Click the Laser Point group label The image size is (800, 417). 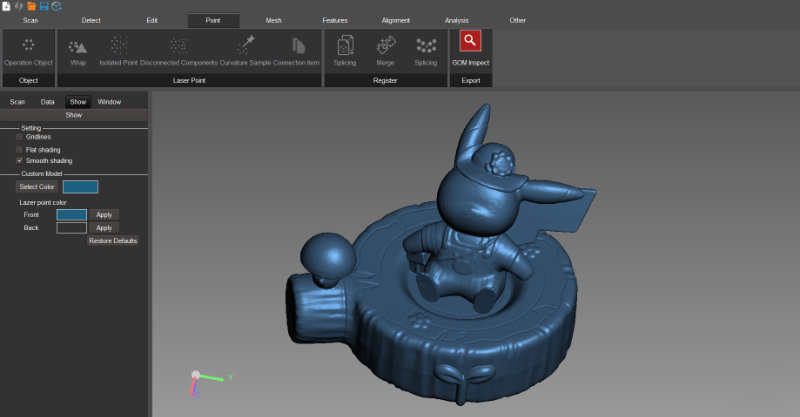[189, 81]
